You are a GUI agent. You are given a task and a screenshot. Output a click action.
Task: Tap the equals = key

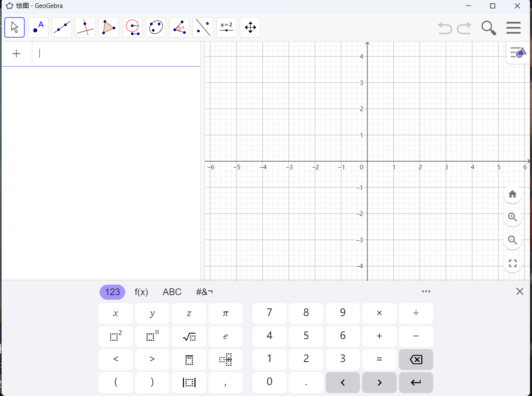tap(379, 360)
